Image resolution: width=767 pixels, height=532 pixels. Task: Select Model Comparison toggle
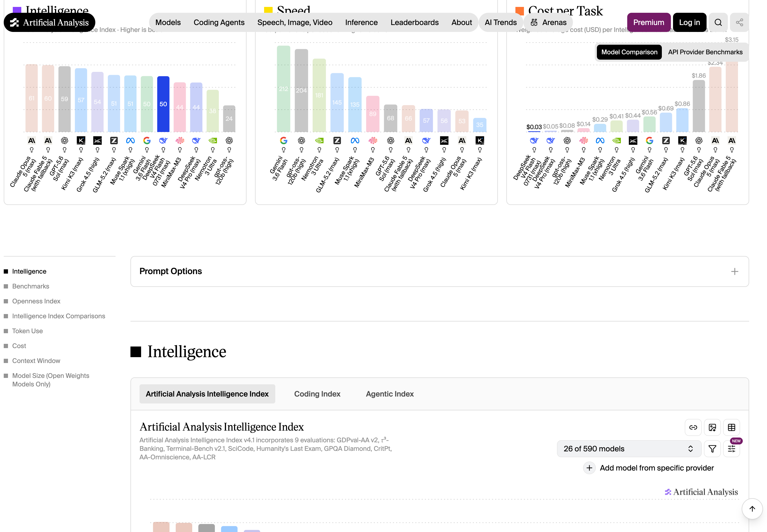point(629,52)
